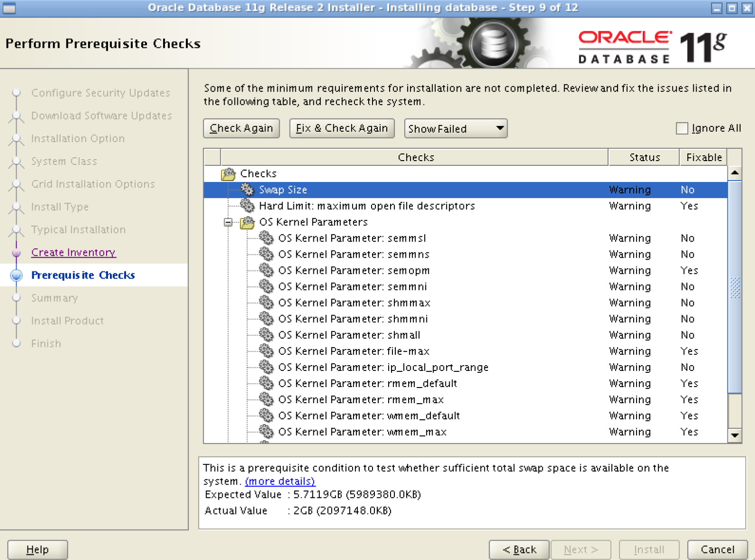Screen dimensions: 755x560
Task: Open the Help button
Action: [37, 550]
